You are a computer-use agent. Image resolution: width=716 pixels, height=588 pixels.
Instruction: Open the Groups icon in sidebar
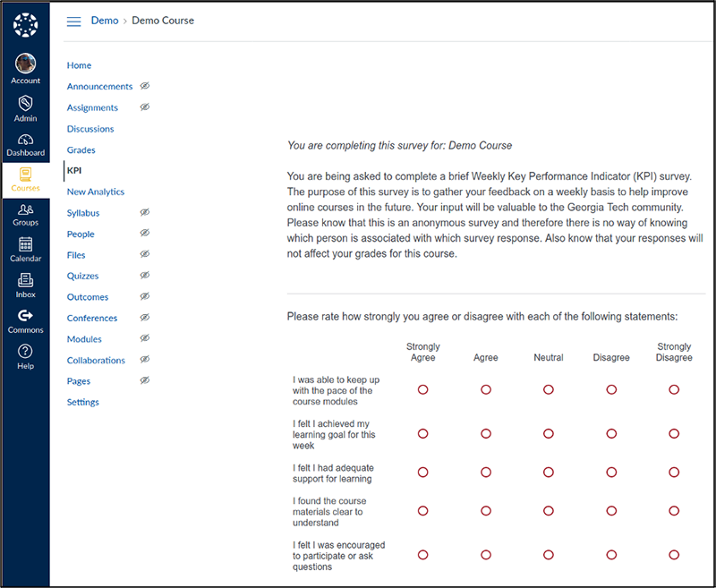25,210
